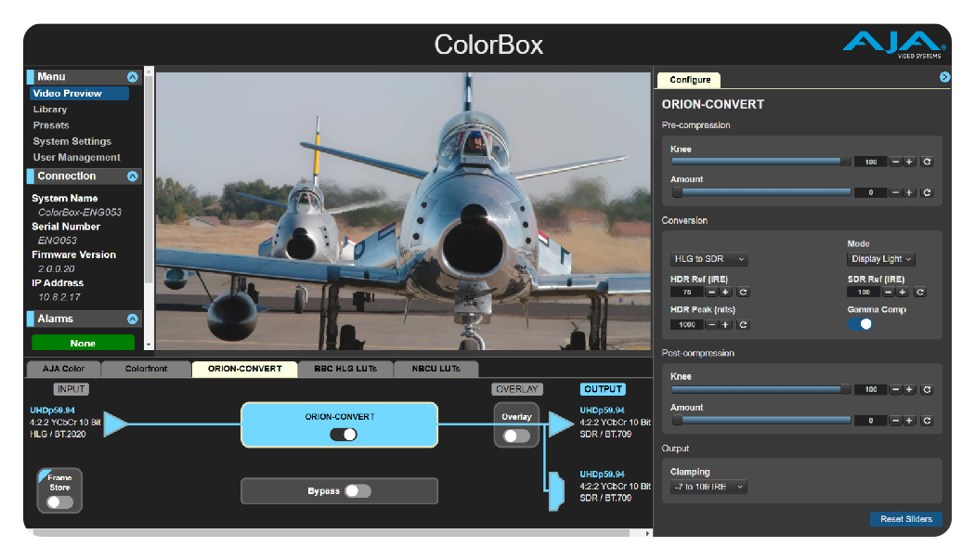Switch to the BBC HLG LUTs tab
The width and height of the screenshot is (975, 560).
(x=345, y=369)
